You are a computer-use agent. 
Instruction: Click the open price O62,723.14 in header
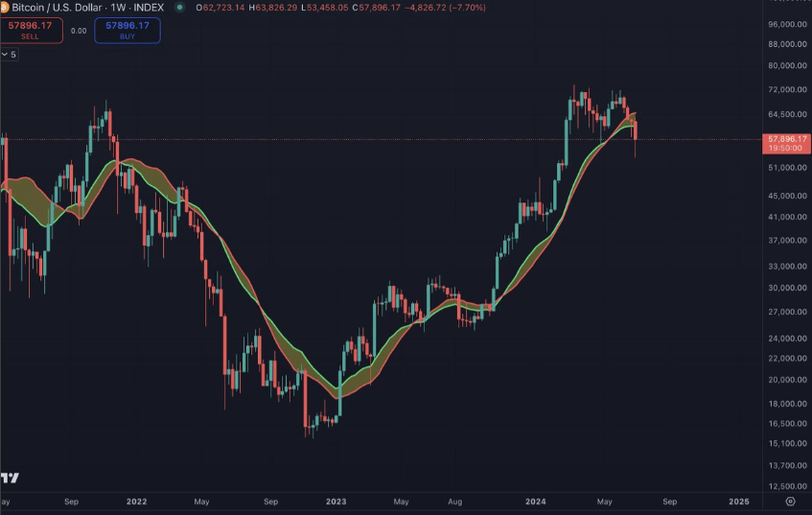click(220, 8)
